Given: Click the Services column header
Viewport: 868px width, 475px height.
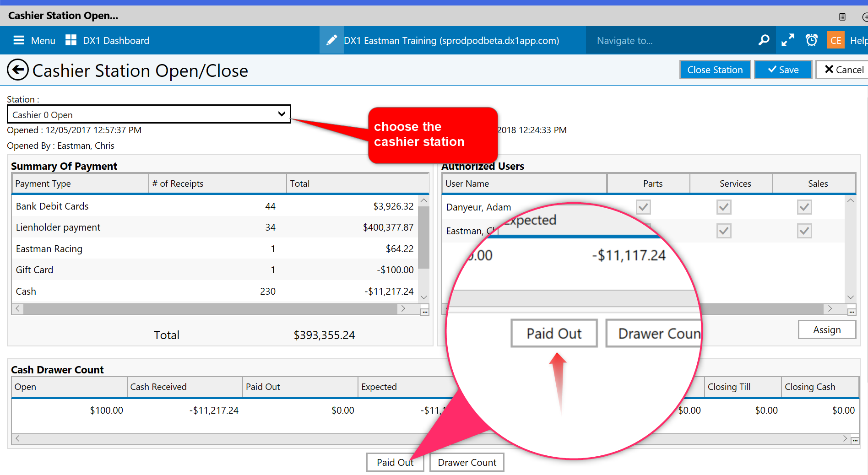Looking at the screenshot, I should (732, 184).
